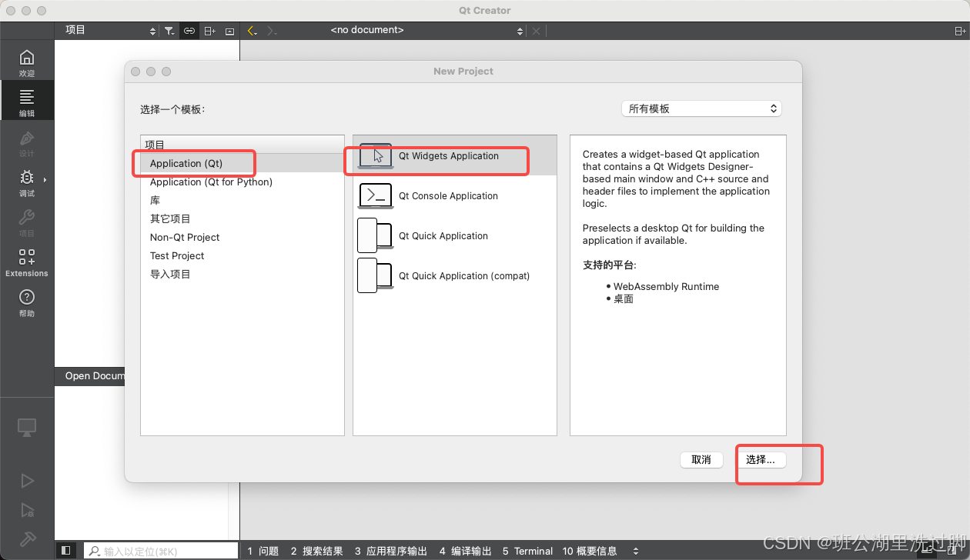970x560 pixels.
Task: Open the output pane list stepper
Action: coord(635,551)
